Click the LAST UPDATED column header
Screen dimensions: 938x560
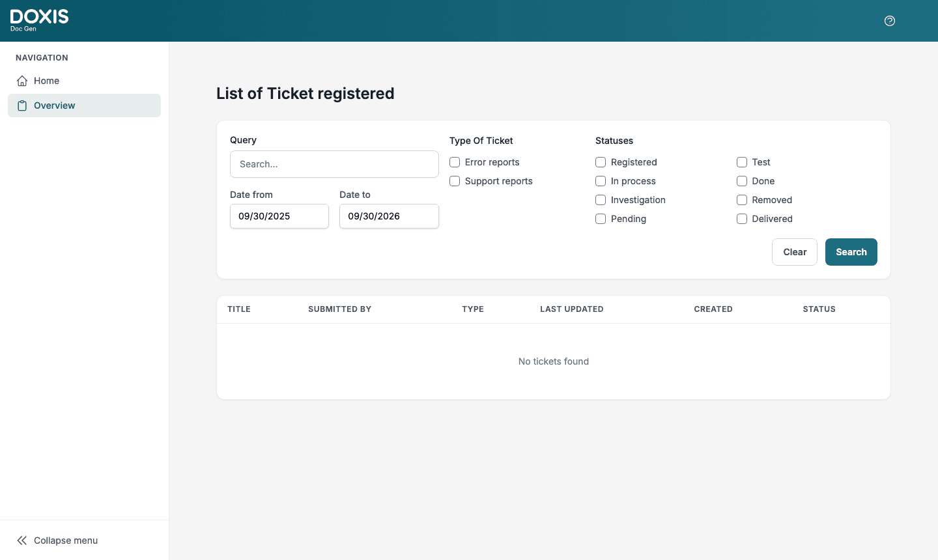[x=572, y=309]
